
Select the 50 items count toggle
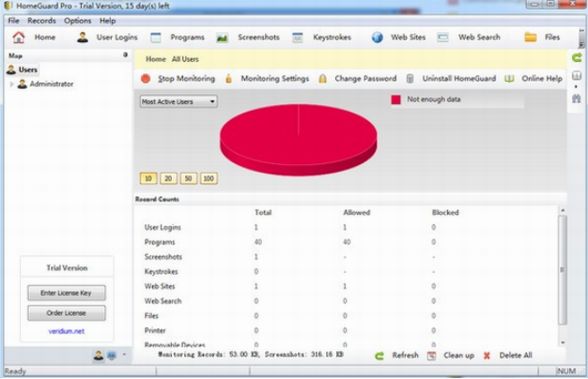tap(188, 178)
